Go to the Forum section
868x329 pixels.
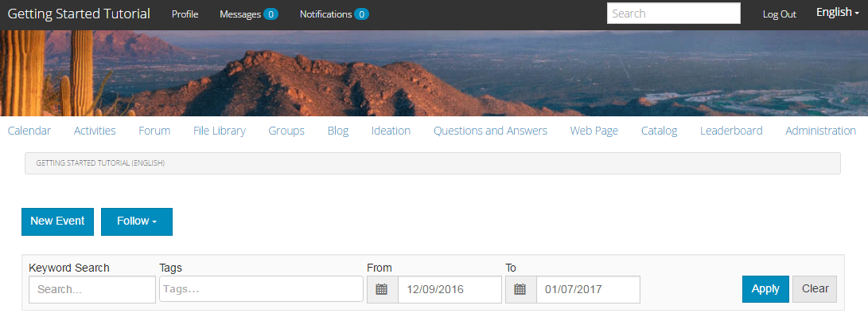154,131
